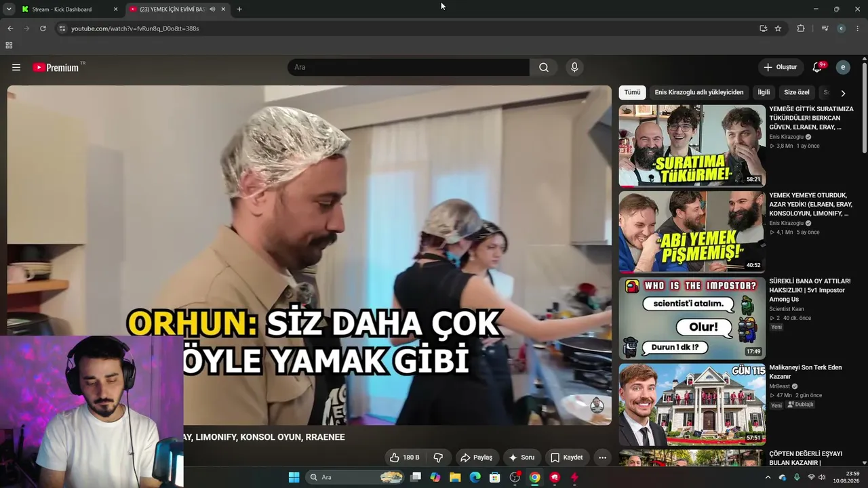Select the Tümü filter chip

[x=632, y=92]
